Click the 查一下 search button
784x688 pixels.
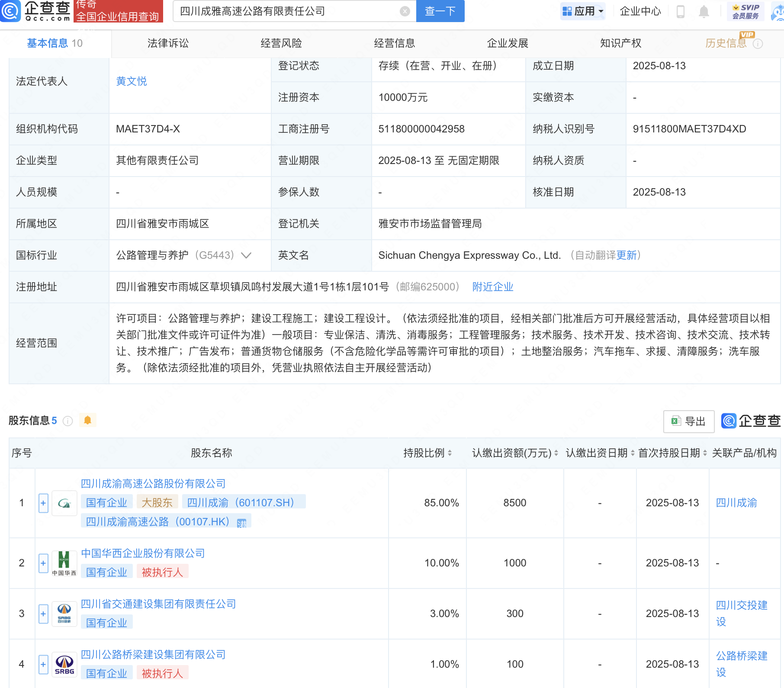click(x=440, y=11)
